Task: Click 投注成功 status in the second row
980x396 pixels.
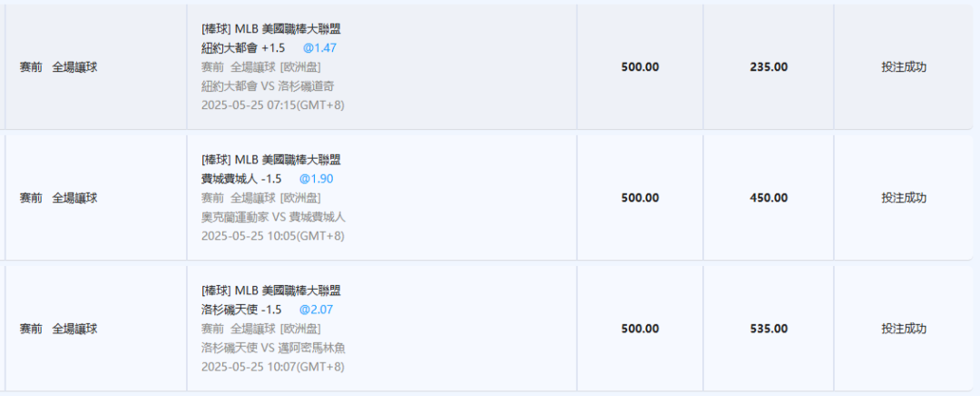Action: click(x=904, y=198)
